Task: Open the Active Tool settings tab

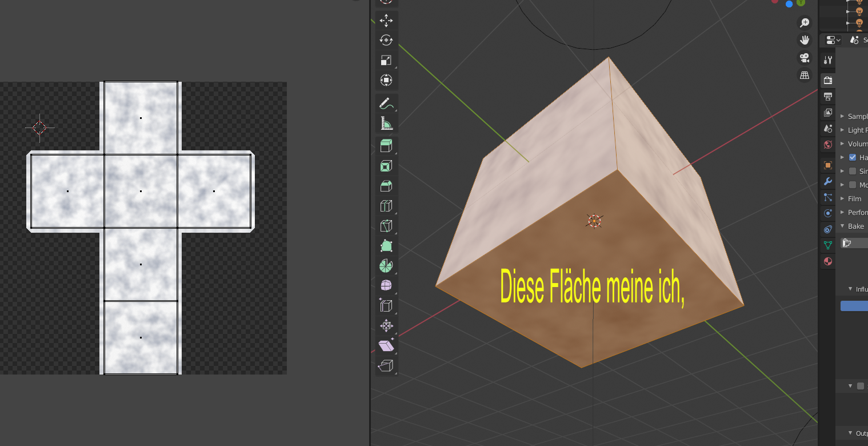Action: pyautogui.click(x=827, y=60)
